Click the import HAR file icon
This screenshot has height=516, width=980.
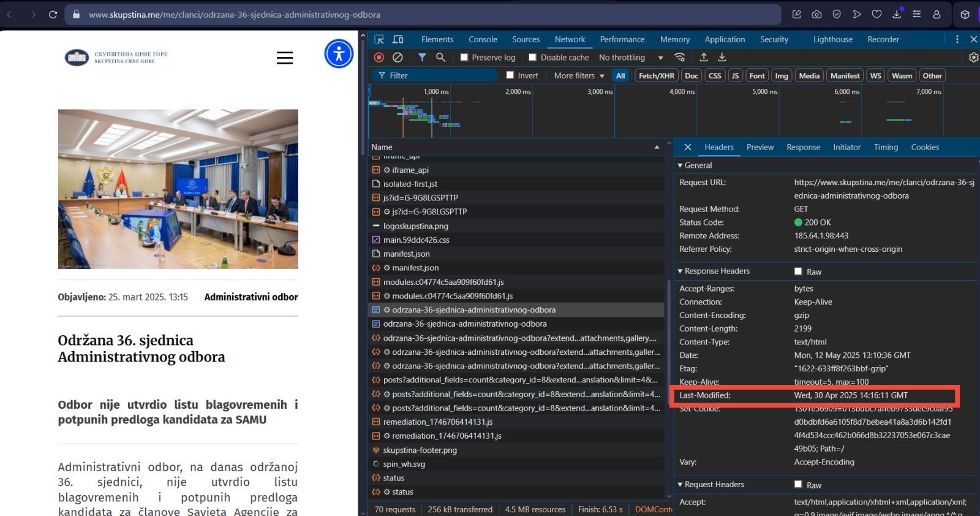coord(704,57)
